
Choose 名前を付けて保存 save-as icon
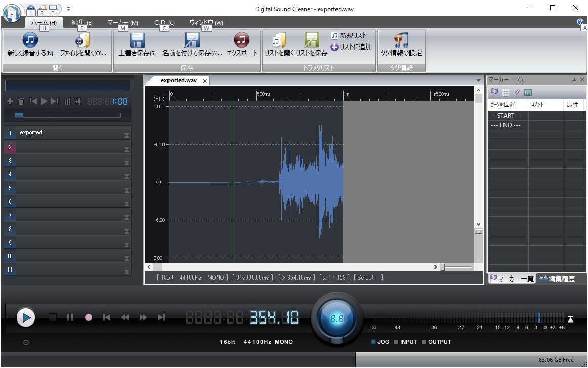(192, 40)
